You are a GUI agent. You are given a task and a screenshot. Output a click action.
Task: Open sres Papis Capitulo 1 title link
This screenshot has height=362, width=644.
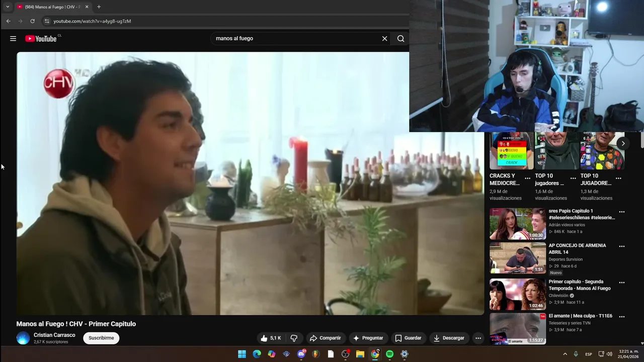[582, 214]
